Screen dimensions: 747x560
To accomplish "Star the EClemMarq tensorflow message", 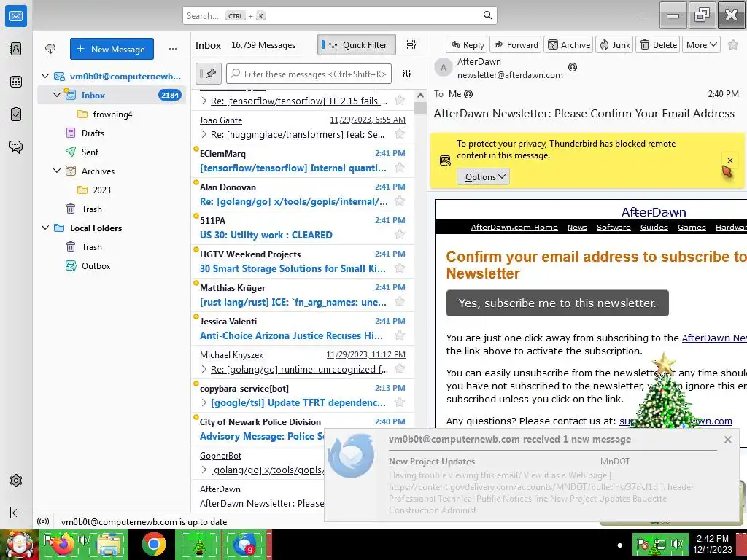I will pos(400,168).
